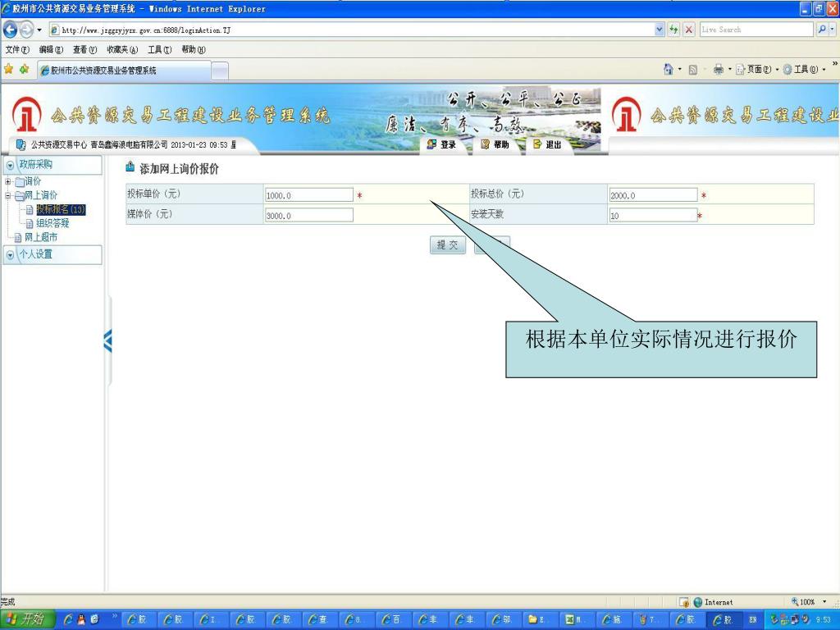Click the 登录 button in header

(441, 144)
